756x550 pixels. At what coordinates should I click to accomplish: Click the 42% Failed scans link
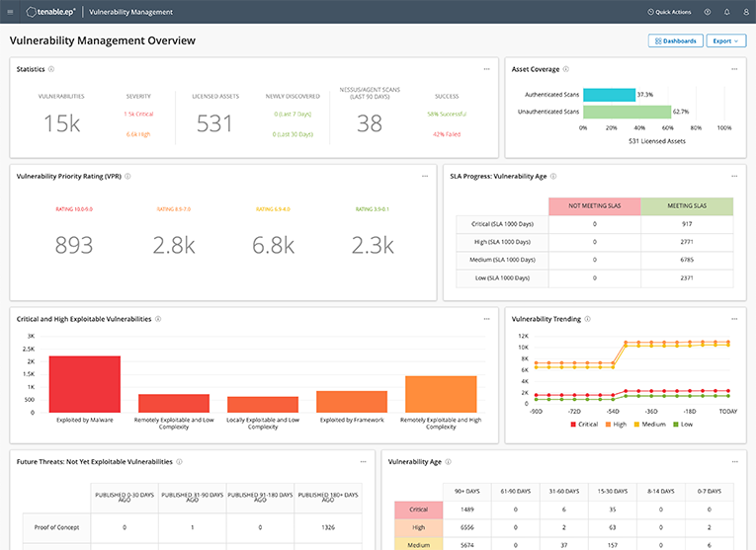447,134
